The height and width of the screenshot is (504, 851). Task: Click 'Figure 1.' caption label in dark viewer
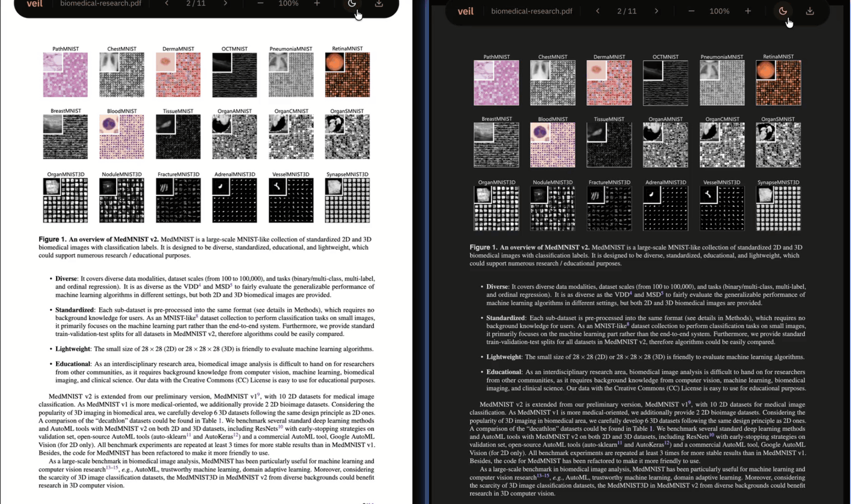tap(483, 247)
